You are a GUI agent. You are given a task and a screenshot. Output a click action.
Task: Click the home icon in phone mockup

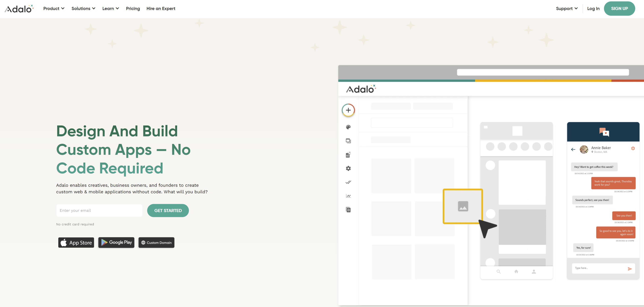click(x=516, y=271)
